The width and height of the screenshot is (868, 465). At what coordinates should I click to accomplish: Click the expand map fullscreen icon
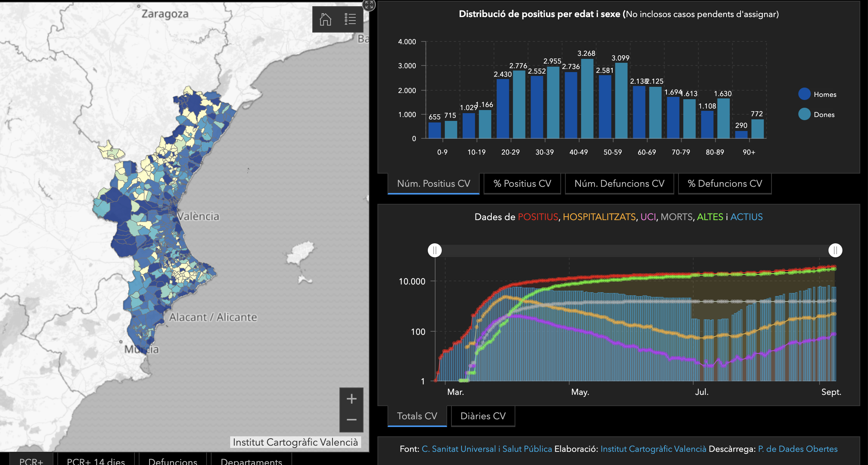[369, 5]
